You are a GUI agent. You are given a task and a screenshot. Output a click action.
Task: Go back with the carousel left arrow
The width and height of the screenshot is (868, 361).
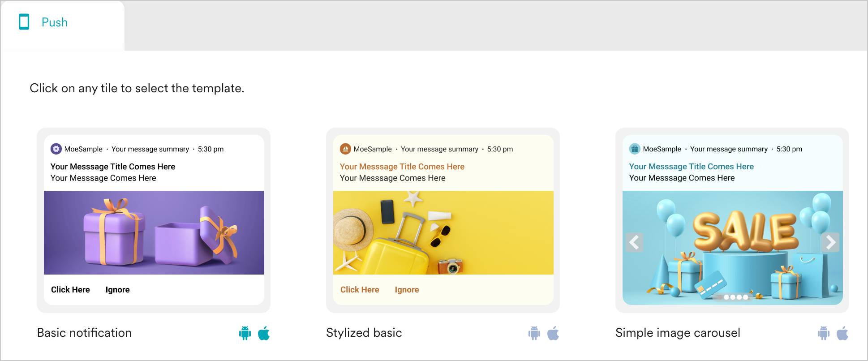pos(634,242)
